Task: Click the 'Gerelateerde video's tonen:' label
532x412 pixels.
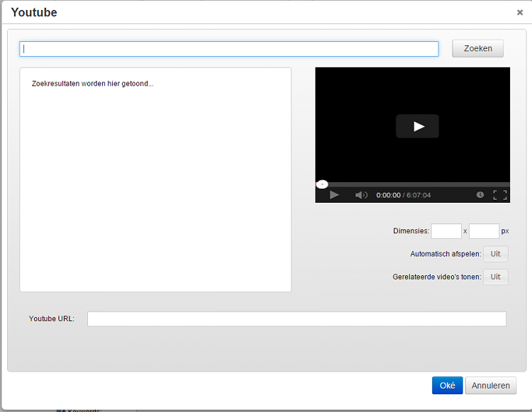Action: (x=437, y=277)
